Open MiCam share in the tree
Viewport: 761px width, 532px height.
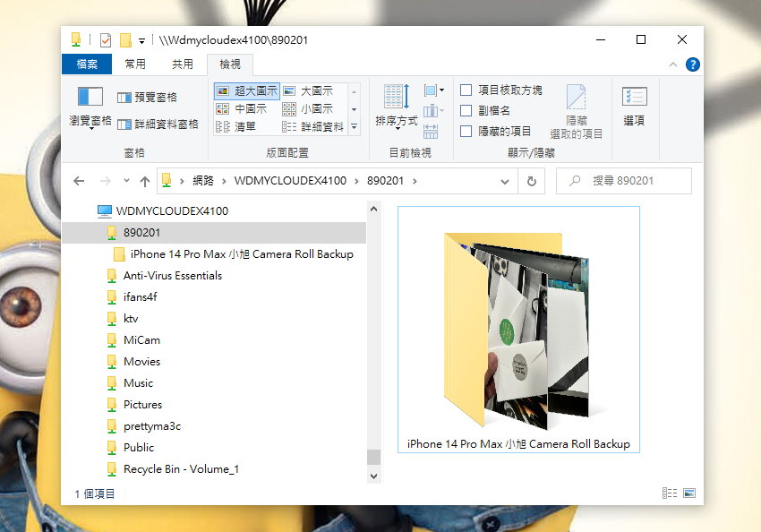[x=133, y=339]
